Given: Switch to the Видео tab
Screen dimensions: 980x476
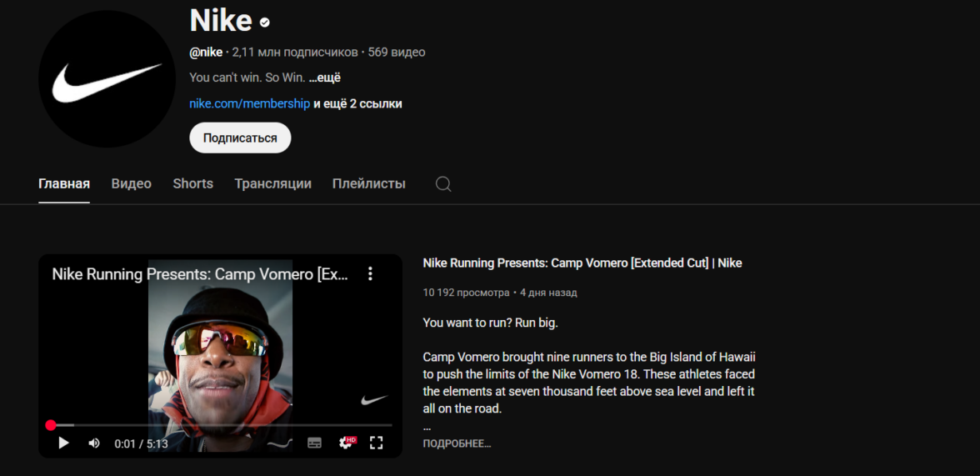Looking at the screenshot, I should (132, 184).
